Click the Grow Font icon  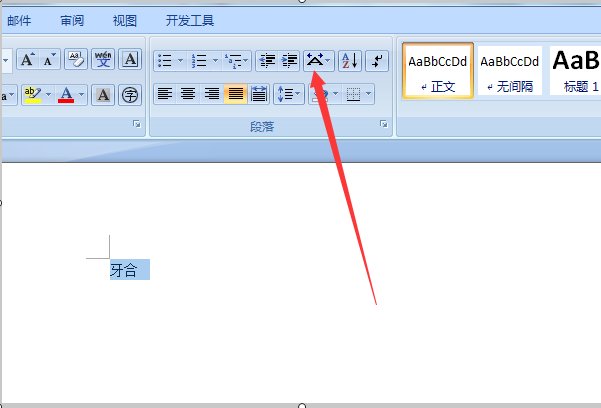pyautogui.click(x=27, y=59)
